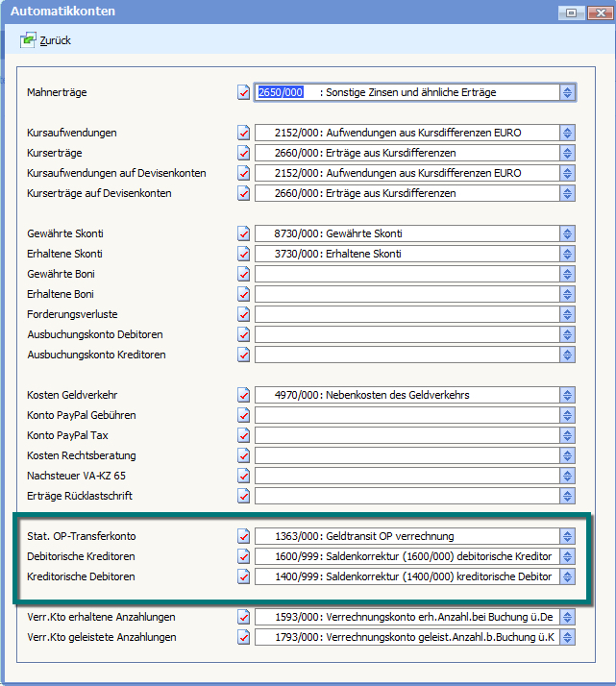Image resolution: width=616 pixels, height=686 pixels.
Task: Click the Gewährte Boni empty account field
Action: pyautogui.click(x=407, y=274)
